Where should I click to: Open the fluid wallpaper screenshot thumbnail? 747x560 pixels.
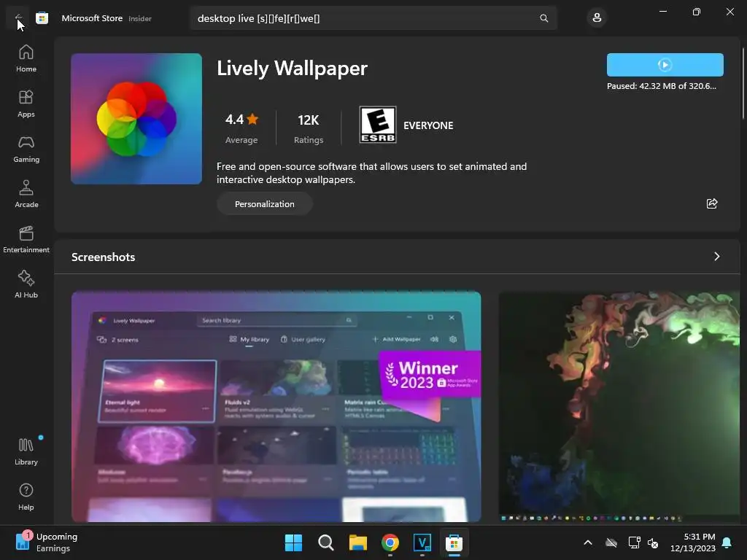coord(619,407)
